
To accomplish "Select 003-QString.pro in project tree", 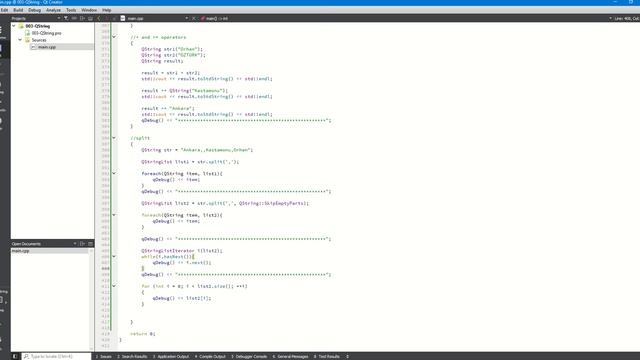I will point(47,33).
